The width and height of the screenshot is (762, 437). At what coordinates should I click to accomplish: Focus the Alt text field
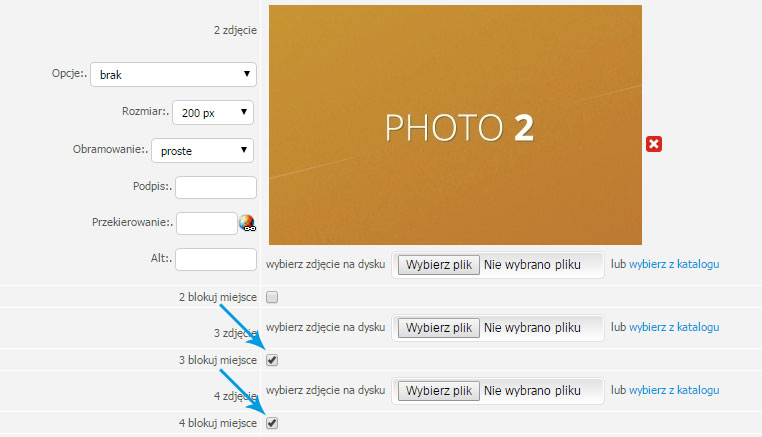(x=216, y=259)
